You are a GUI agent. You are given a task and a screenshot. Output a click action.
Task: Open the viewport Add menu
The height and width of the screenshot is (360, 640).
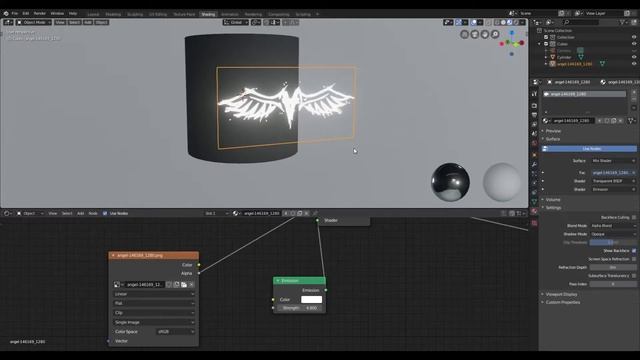[x=88, y=22]
